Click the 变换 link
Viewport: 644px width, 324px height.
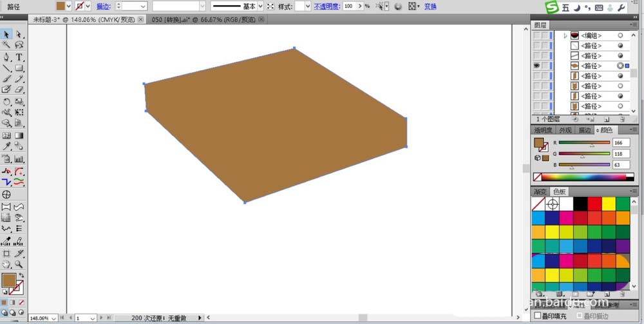430,6
